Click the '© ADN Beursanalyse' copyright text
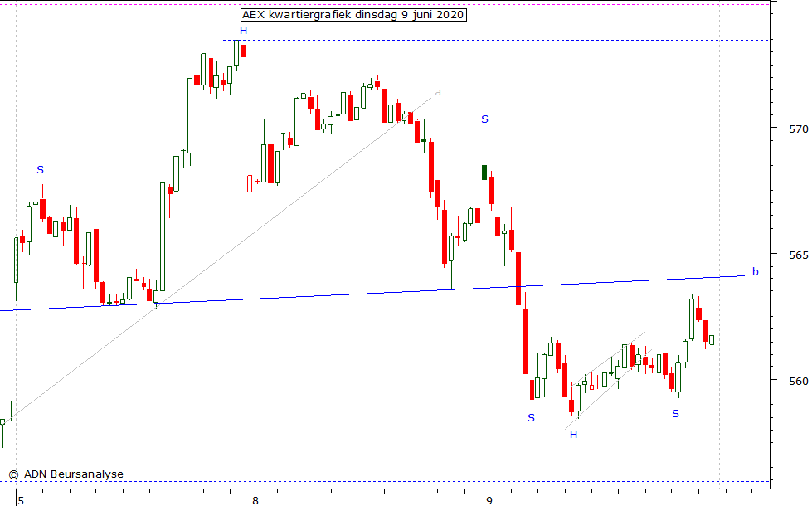812x506 pixels. tap(66, 474)
